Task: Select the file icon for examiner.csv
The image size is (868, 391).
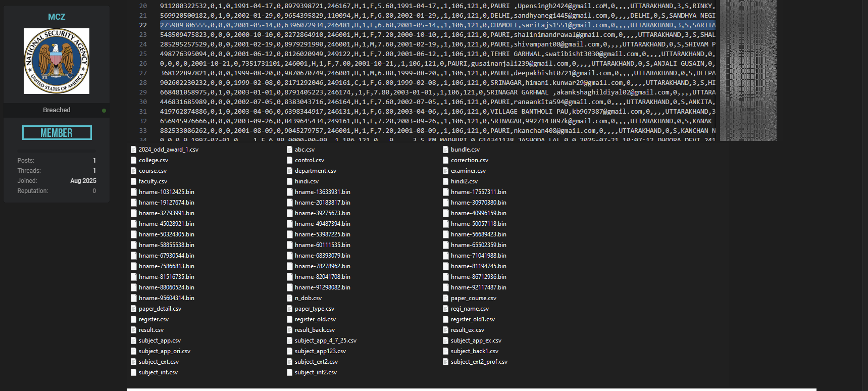Action: click(x=446, y=171)
